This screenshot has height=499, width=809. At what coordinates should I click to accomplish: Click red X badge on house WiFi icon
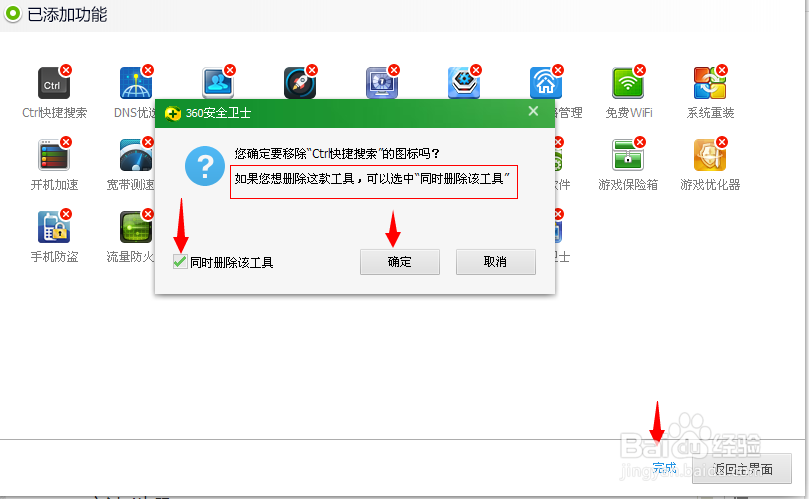(x=558, y=70)
